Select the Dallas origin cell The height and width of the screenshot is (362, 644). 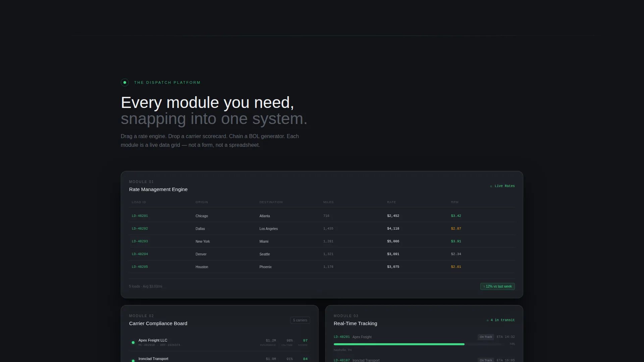tap(200, 229)
